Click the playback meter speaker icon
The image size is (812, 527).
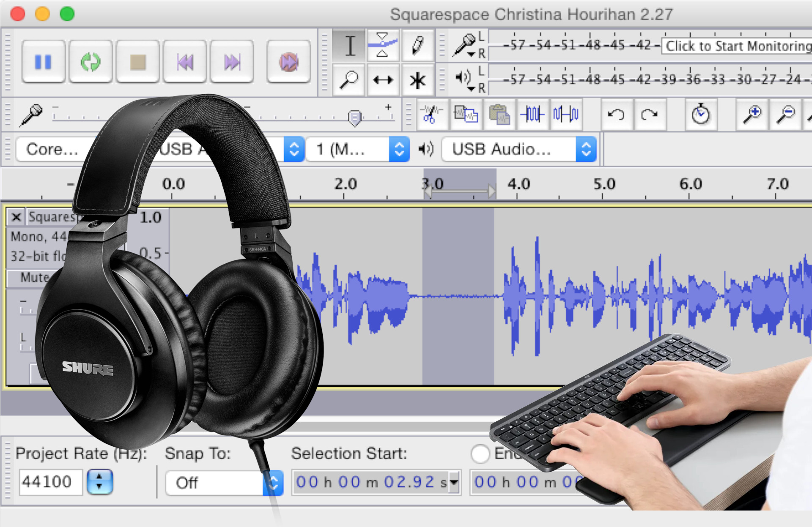click(x=464, y=79)
